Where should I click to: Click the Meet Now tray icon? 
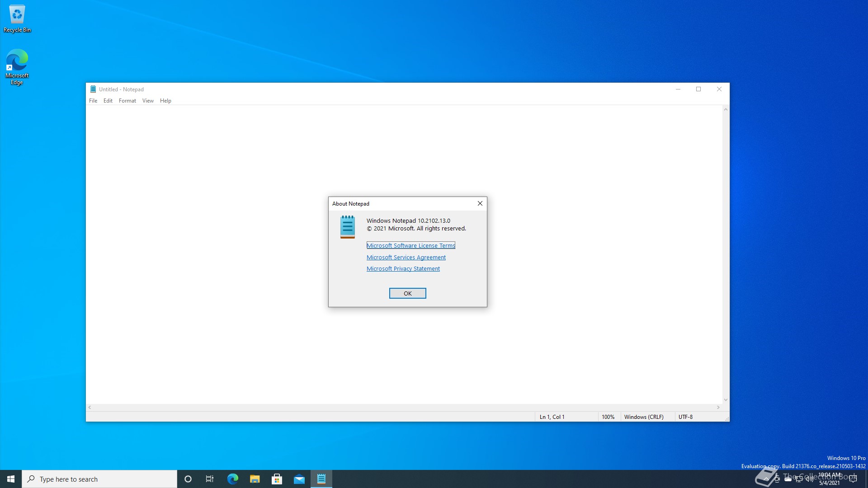click(x=777, y=479)
